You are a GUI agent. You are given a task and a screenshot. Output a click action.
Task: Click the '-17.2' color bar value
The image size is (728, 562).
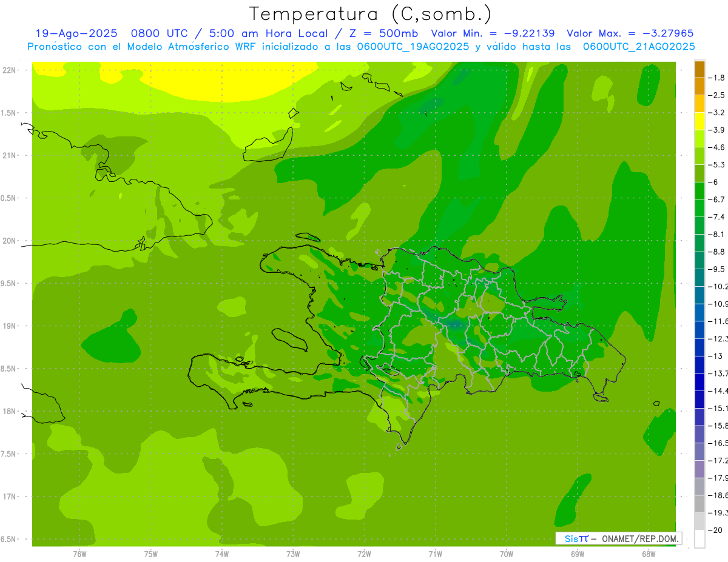coord(717,460)
